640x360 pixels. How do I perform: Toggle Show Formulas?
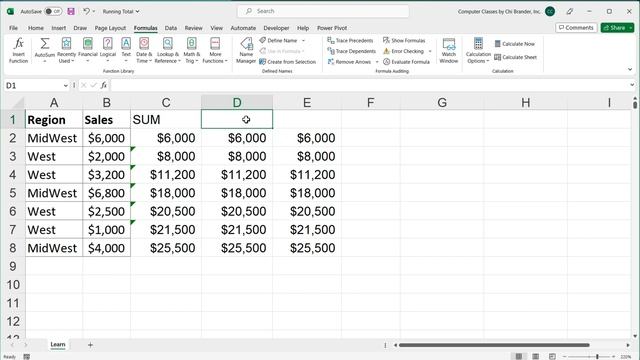pyautogui.click(x=404, y=40)
